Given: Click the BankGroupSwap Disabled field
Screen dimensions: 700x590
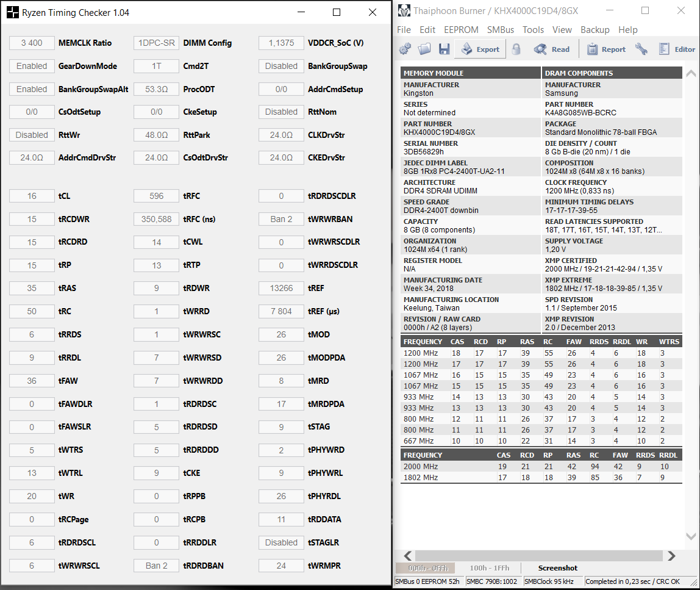Looking at the screenshot, I should pyautogui.click(x=281, y=66).
